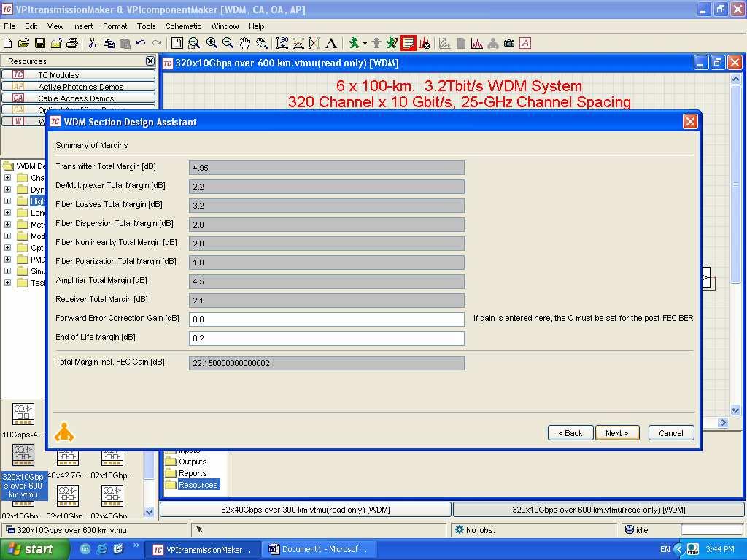Open the Schematic menu
The image size is (747, 560).
point(183,26)
